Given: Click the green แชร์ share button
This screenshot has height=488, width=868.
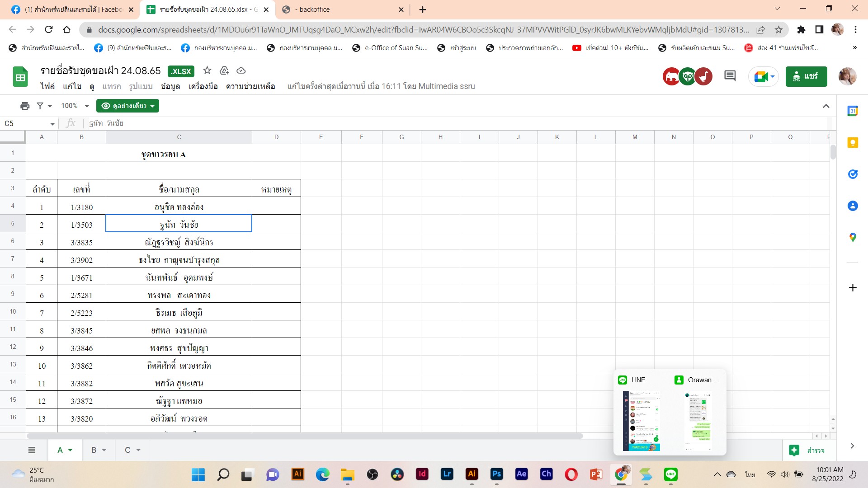Looking at the screenshot, I should point(806,76).
